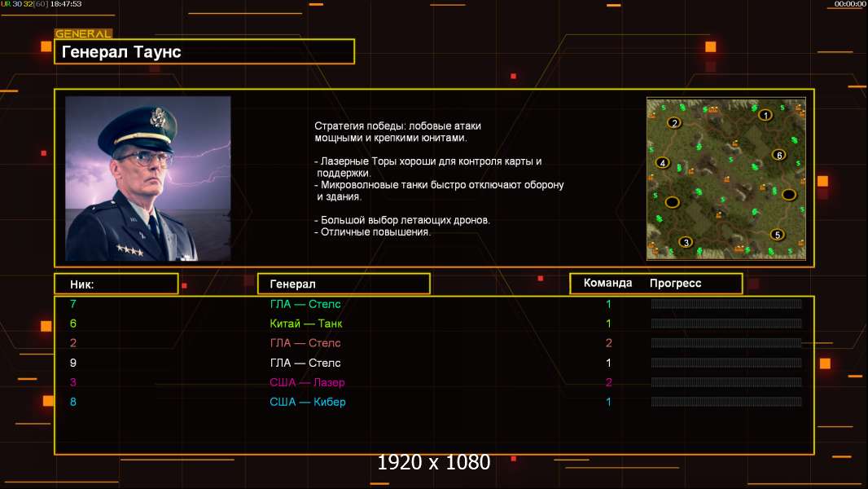Click the "Ник:" column header
This screenshot has width=868, height=489.
point(116,284)
